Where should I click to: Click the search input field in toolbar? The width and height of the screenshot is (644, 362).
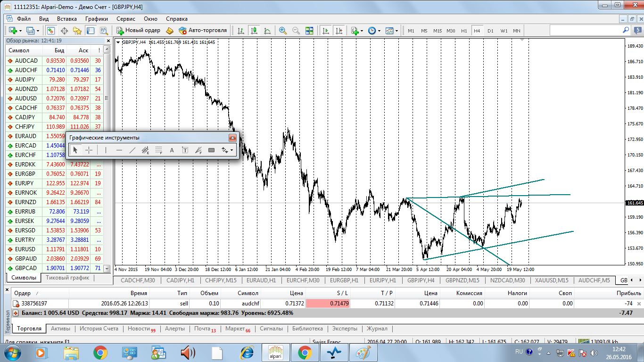[585, 30]
